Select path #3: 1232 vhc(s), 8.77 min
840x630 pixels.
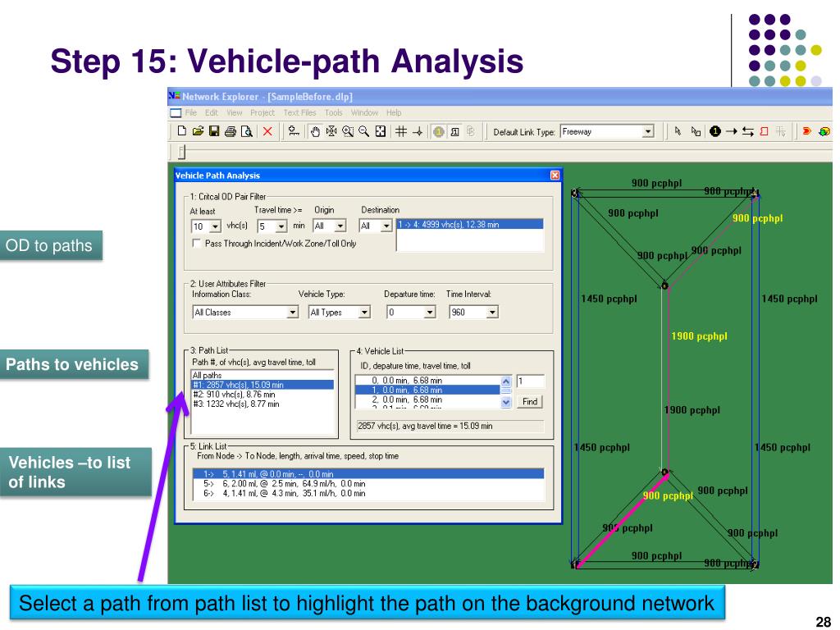pyautogui.click(x=262, y=404)
